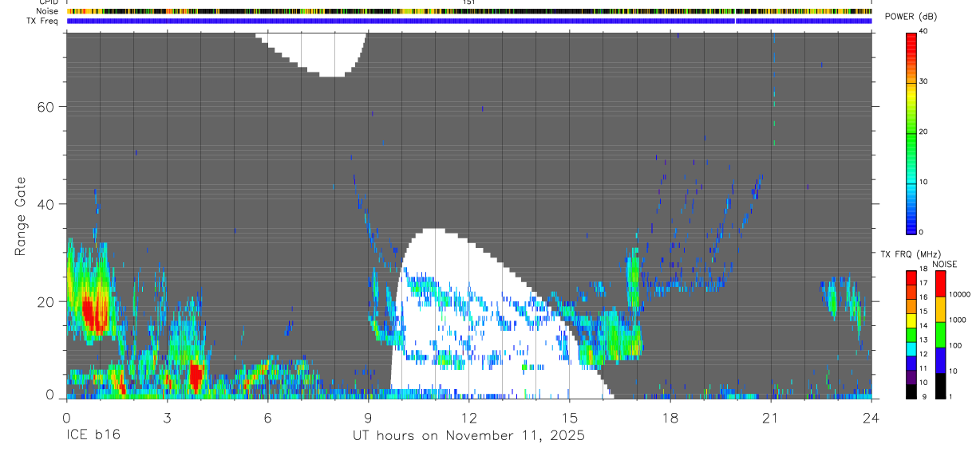The width and height of the screenshot is (980, 452).
Task: Click the 1000 noise legend value
Action: 957,320
